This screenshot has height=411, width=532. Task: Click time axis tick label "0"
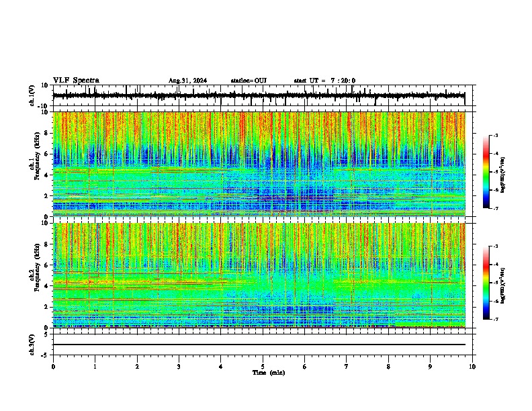click(53, 367)
